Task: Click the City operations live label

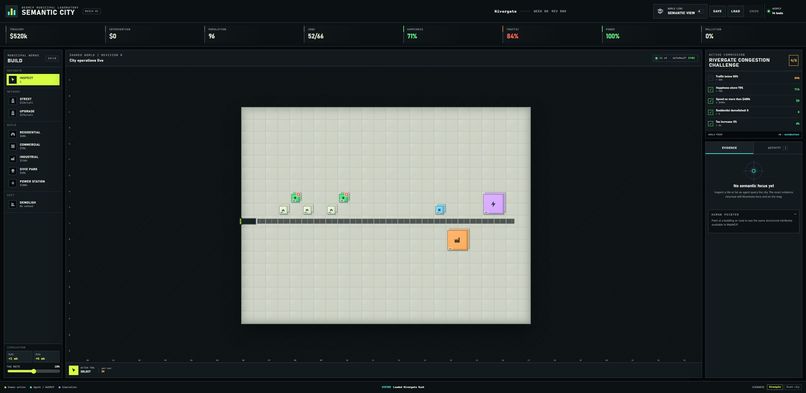Action: point(86,61)
